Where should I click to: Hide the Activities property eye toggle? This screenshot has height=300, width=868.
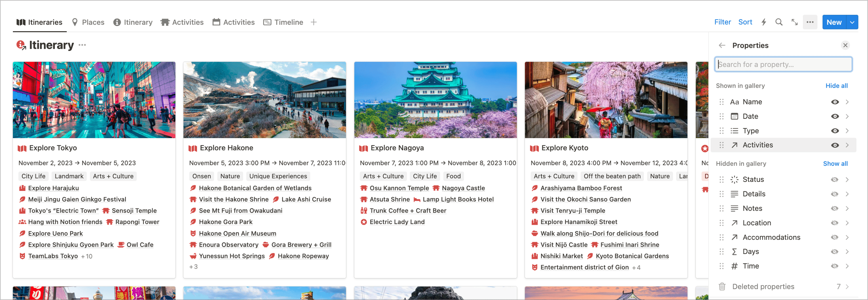pyautogui.click(x=835, y=145)
